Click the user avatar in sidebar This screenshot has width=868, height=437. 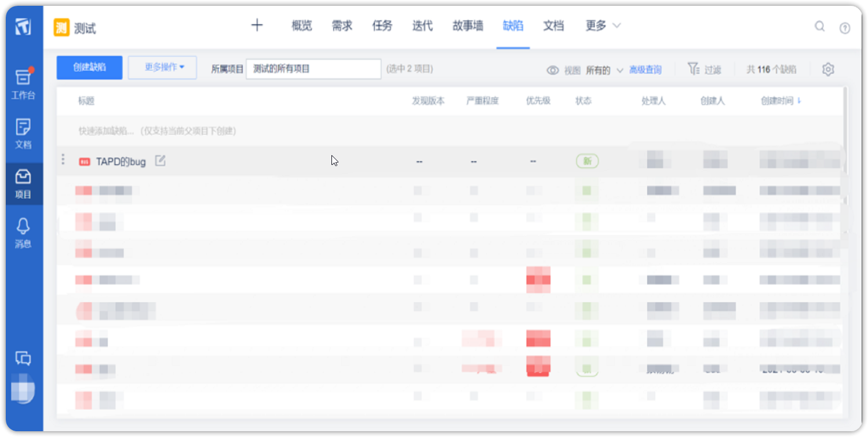pos(23,389)
